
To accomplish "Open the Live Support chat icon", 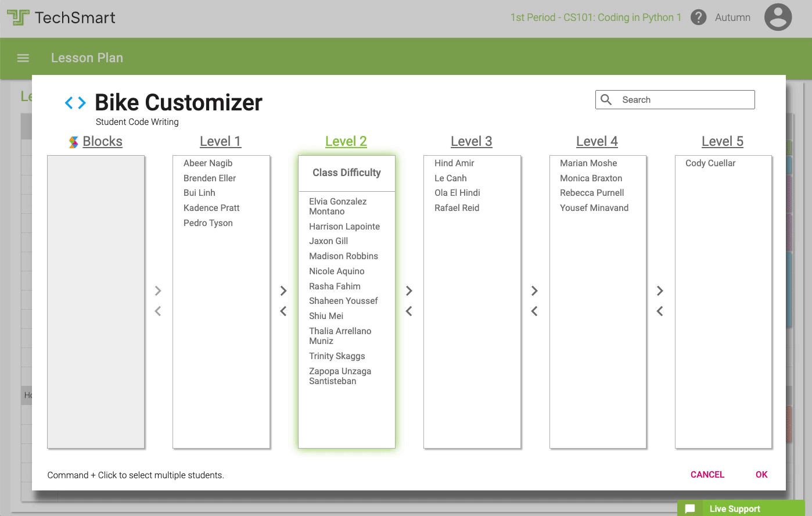I will coord(690,508).
